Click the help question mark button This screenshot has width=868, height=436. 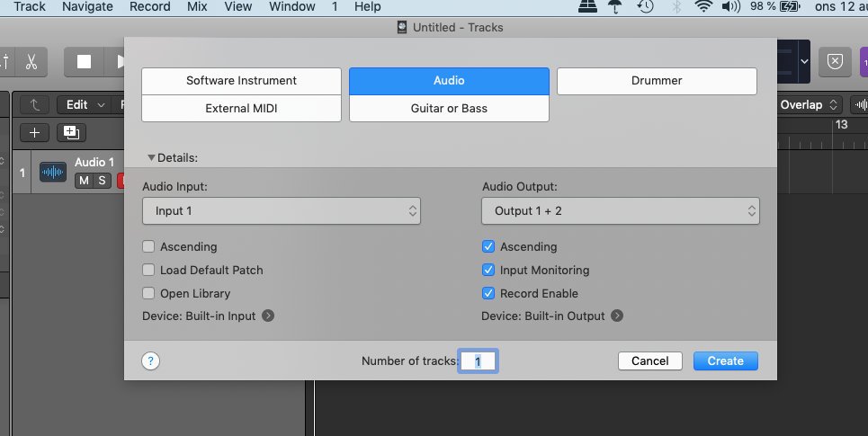pyautogui.click(x=151, y=360)
